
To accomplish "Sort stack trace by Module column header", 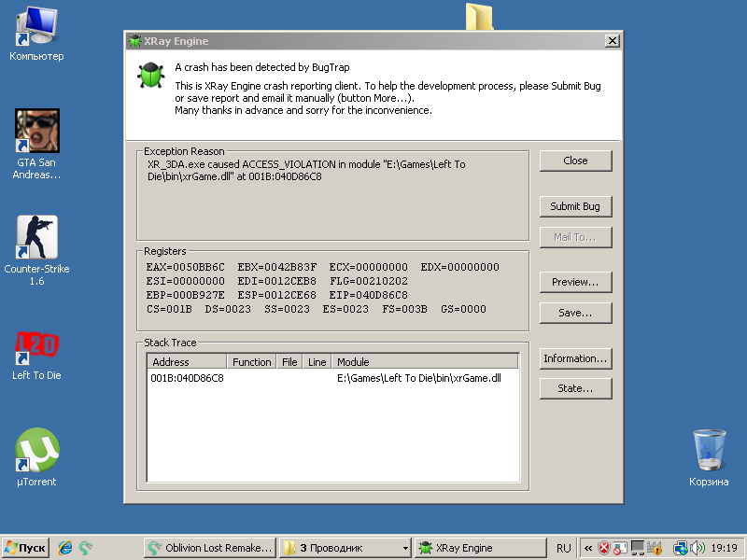I will 425,361.
